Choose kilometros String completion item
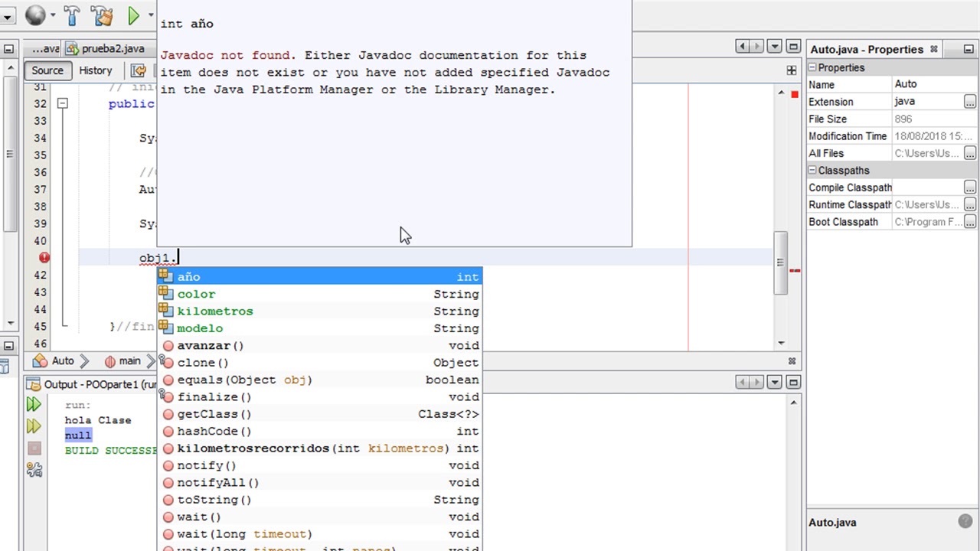 pos(319,311)
